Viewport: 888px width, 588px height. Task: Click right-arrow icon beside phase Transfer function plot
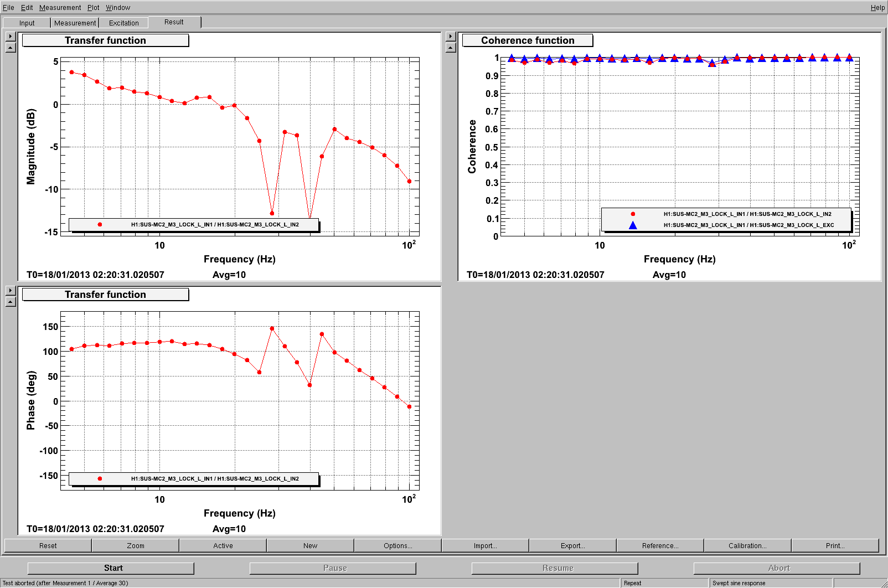[x=11, y=291]
